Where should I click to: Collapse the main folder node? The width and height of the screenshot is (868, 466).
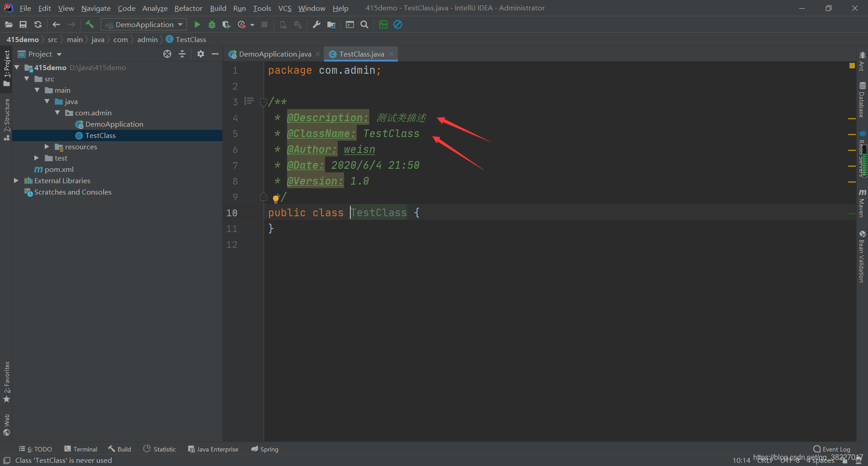[37, 90]
